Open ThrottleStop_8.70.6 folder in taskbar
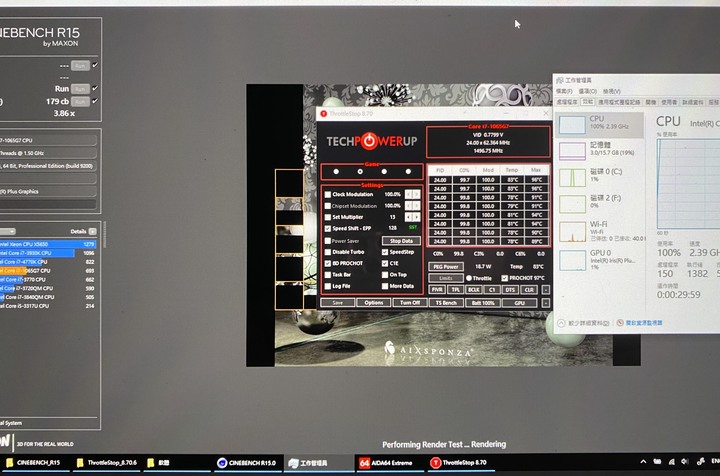The height and width of the screenshot is (476, 720). click(x=107, y=463)
